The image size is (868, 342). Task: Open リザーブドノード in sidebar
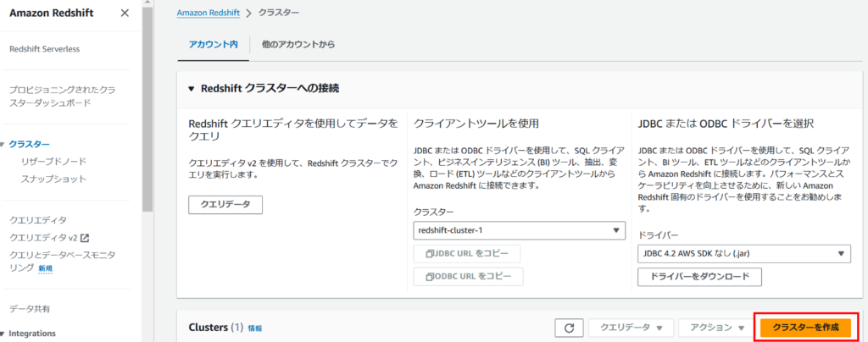click(x=53, y=162)
